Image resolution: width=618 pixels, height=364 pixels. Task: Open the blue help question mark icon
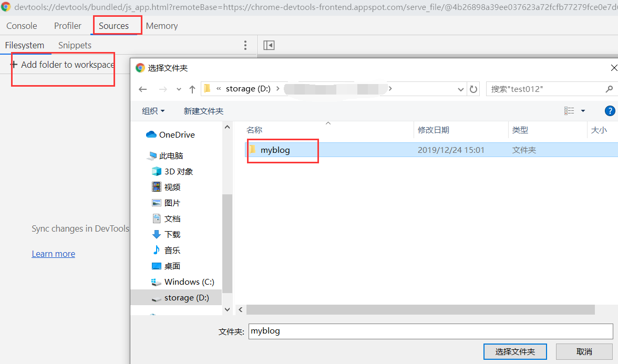[x=610, y=111]
